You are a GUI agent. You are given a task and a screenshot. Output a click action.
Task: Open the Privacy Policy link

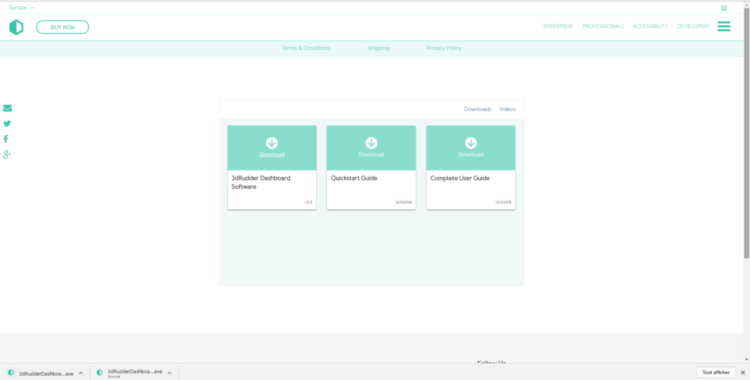pyautogui.click(x=444, y=48)
